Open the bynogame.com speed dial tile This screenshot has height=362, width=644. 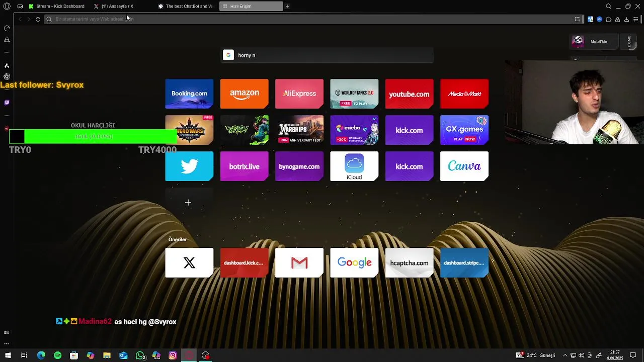pos(299,166)
